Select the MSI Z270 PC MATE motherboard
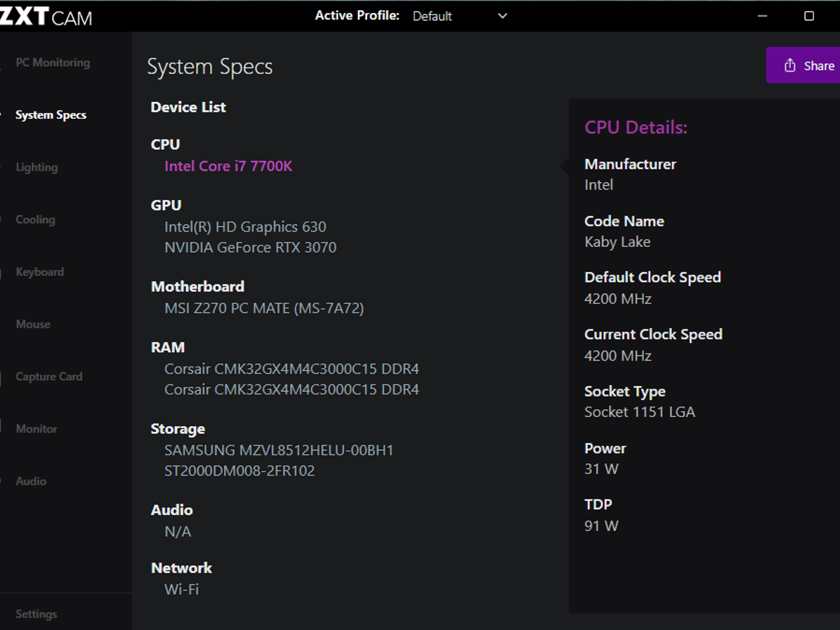 [264, 308]
